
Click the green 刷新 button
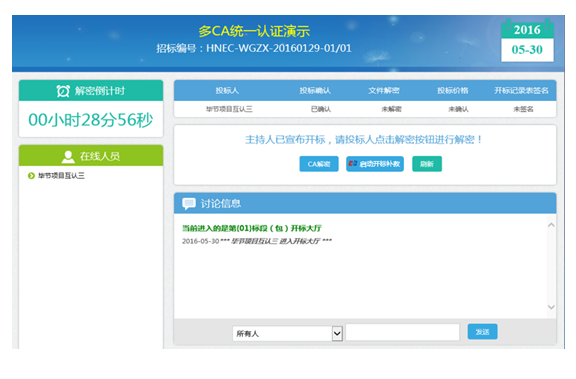pos(427,164)
